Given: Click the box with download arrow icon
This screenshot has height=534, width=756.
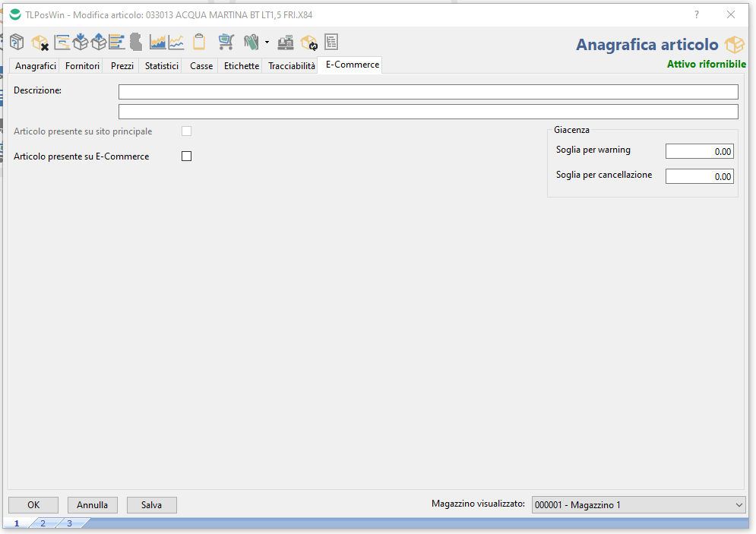Looking at the screenshot, I should pos(81,42).
